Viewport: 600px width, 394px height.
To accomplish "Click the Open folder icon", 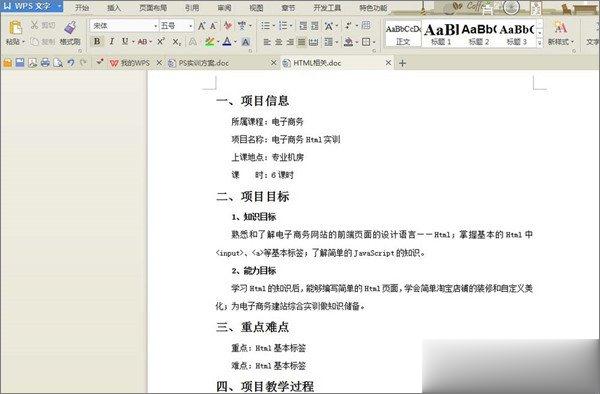I will [x=7, y=63].
